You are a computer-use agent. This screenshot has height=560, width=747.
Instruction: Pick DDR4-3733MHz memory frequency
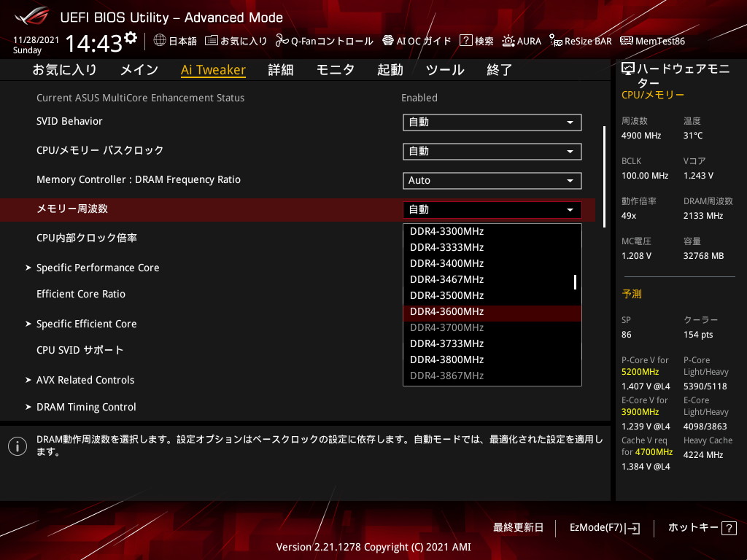point(492,344)
